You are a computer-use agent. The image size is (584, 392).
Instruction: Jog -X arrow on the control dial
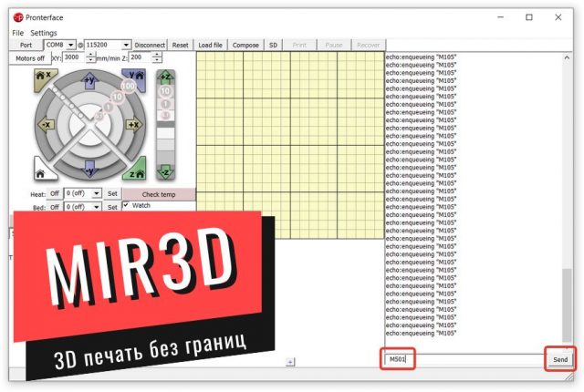[x=47, y=125]
